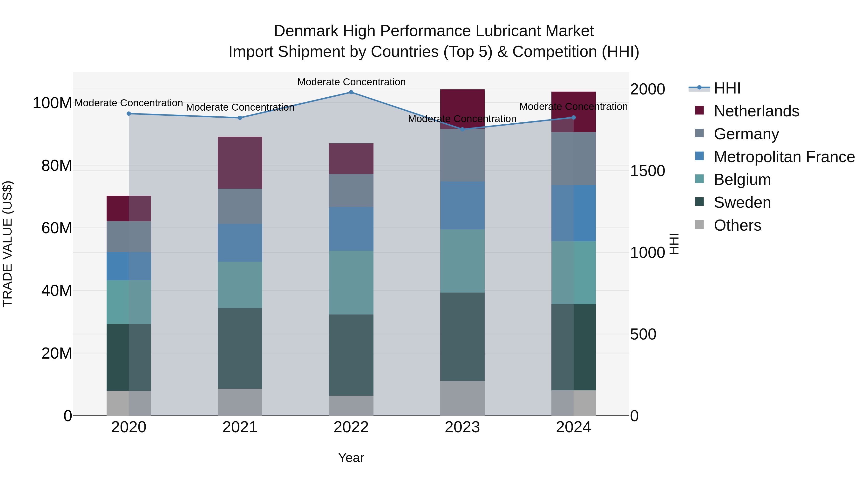This screenshot has height=488, width=868.
Task: Click the 2022 HHI data point
Action: (x=351, y=92)
